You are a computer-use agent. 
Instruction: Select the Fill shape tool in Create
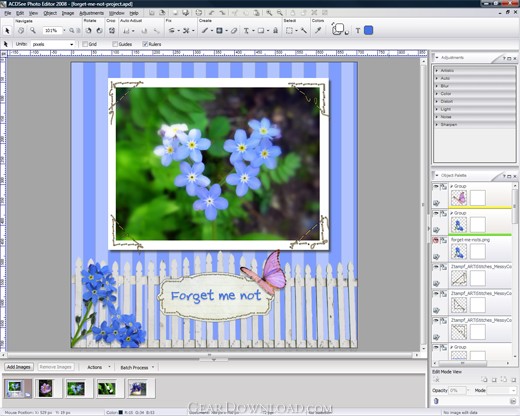219,31
